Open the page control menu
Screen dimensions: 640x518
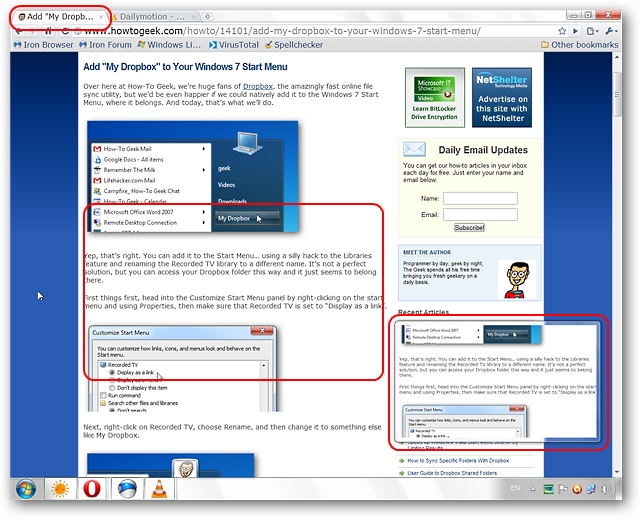pyautogui.click(x=592, y=31)
